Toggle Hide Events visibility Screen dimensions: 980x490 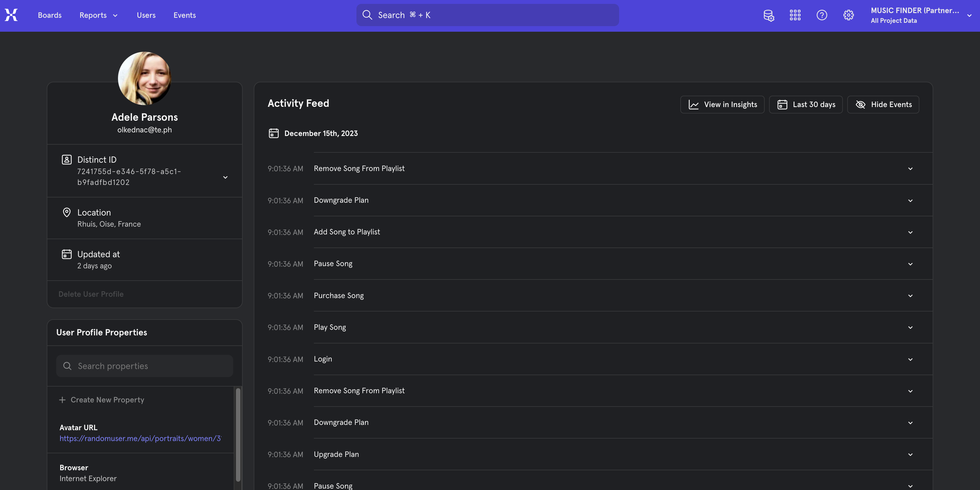click(883, 105)
